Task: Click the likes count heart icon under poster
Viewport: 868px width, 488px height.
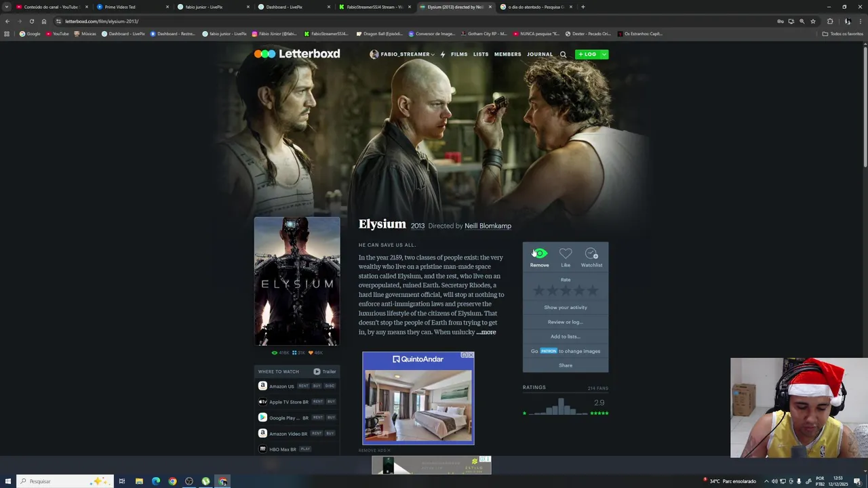Action: [x=311, y=352]
